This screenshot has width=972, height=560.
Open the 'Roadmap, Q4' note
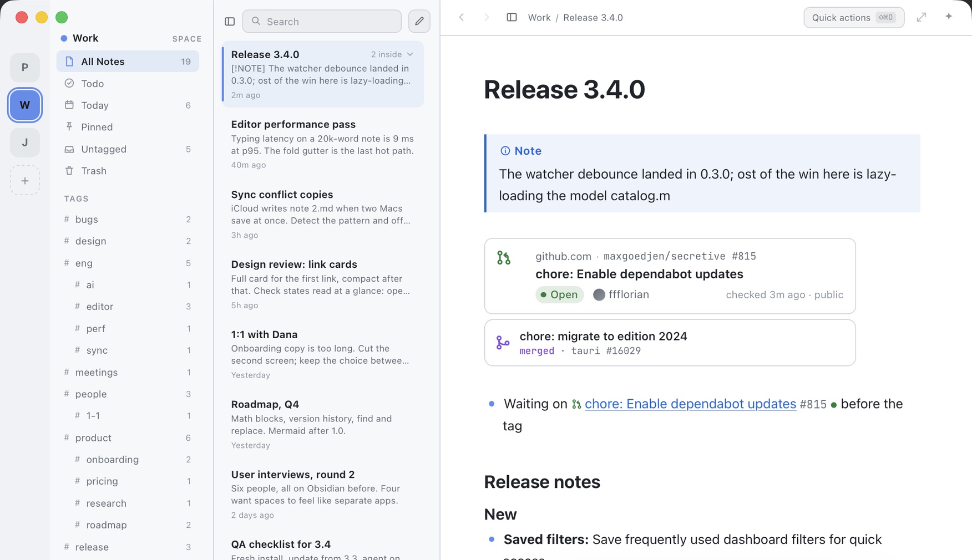(323, 424)
